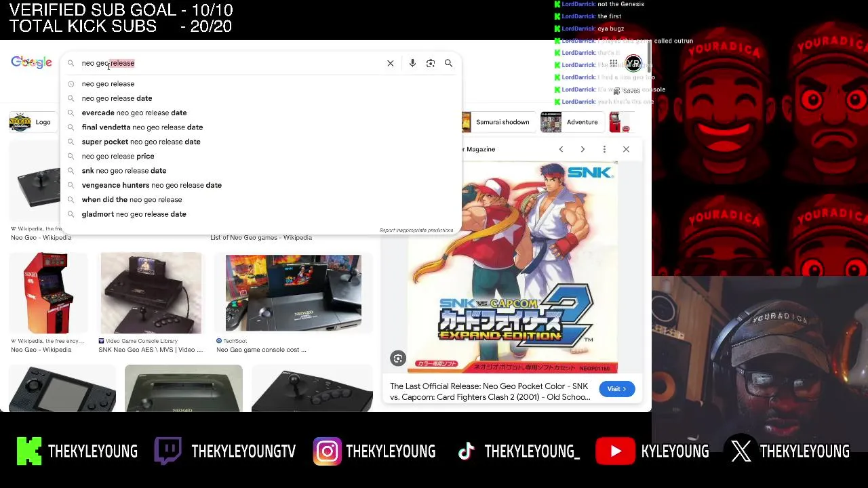Go to next image in preview panel
This screenshot has height=488, width=868.
point(583,149)
